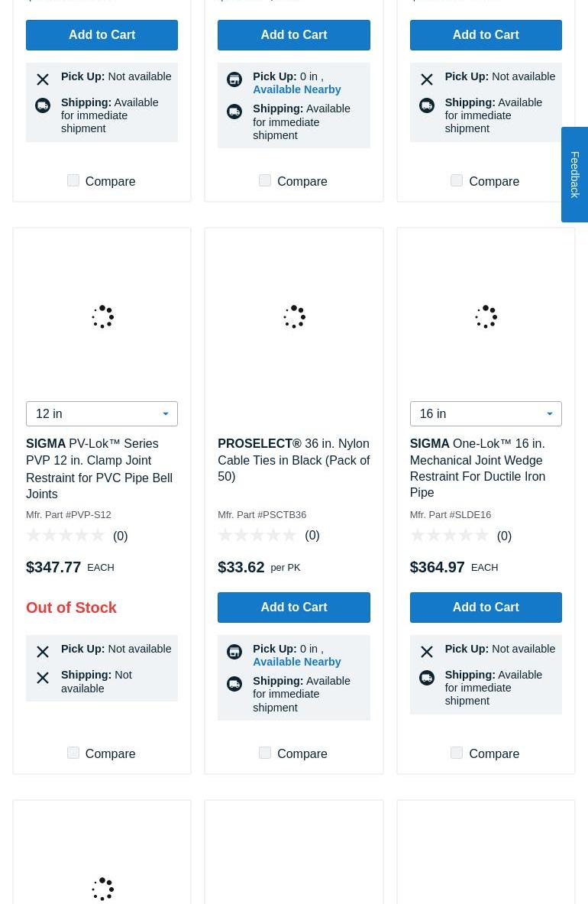Viewport: 588px width, 904px height.
Task: Open the 12 in size dropdown
Action: (x=102, y=413)
